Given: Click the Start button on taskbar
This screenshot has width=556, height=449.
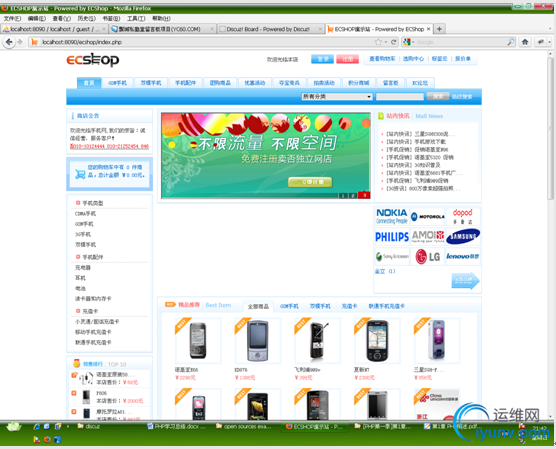Looking at the screenshot, I should (14, 426).
